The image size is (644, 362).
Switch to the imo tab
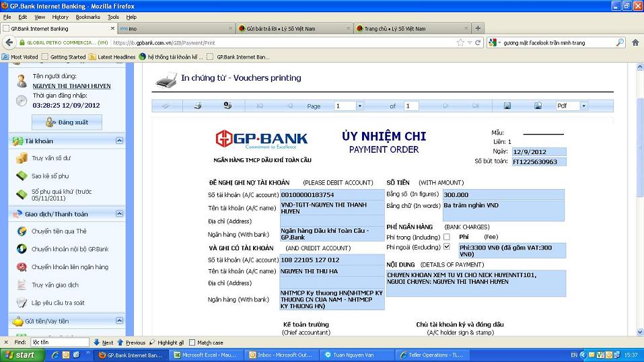pyautogui.click(x=176, y=28)
